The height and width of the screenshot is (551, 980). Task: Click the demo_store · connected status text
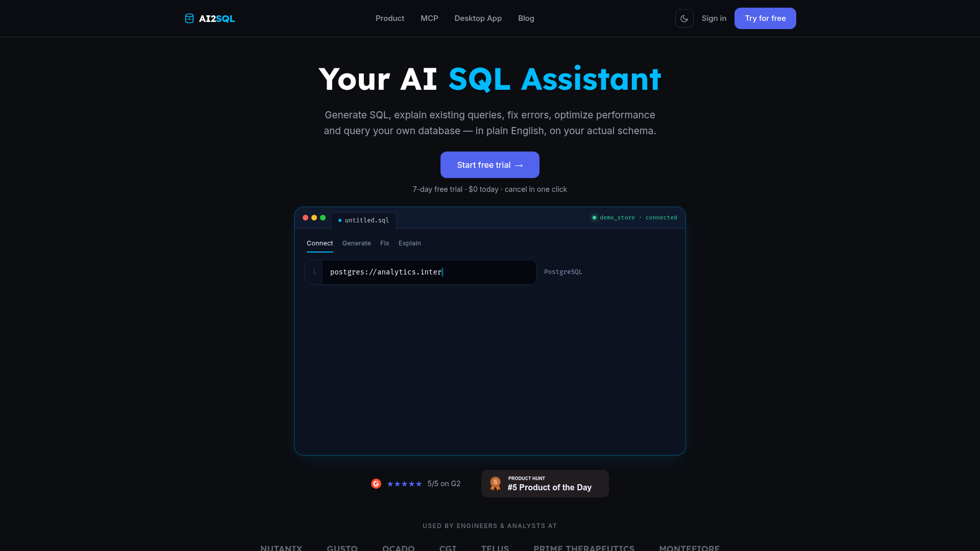click(x=639, y=217)
